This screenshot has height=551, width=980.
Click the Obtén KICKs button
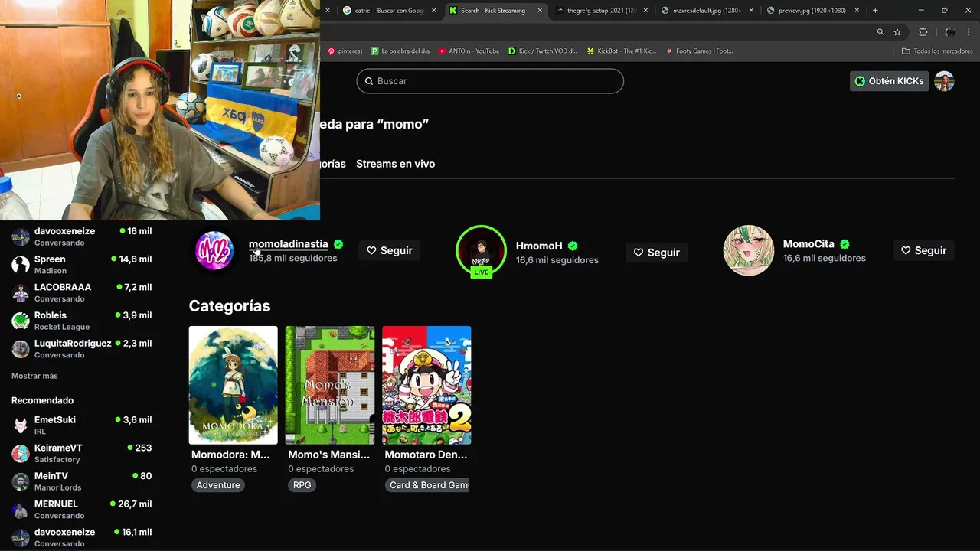click(889, 81)
